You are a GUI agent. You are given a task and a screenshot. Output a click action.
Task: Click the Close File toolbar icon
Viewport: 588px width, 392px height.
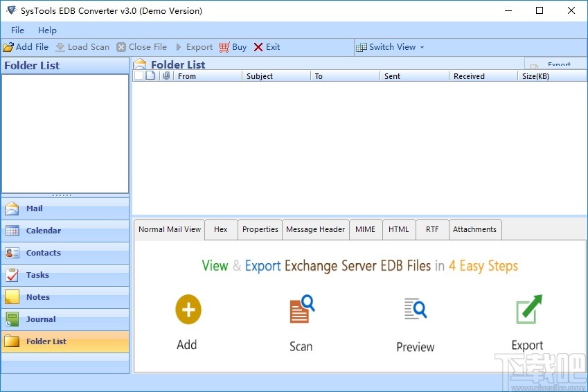[121, 47]
